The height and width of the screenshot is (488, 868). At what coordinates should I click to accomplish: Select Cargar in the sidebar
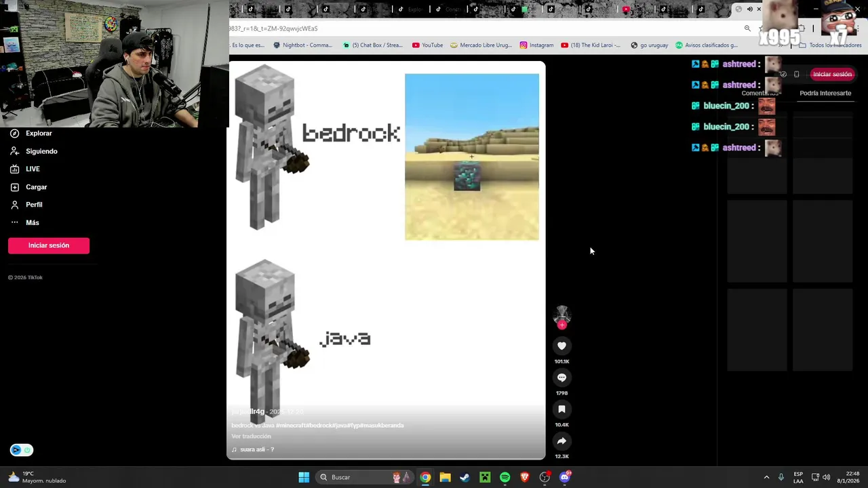28,187
